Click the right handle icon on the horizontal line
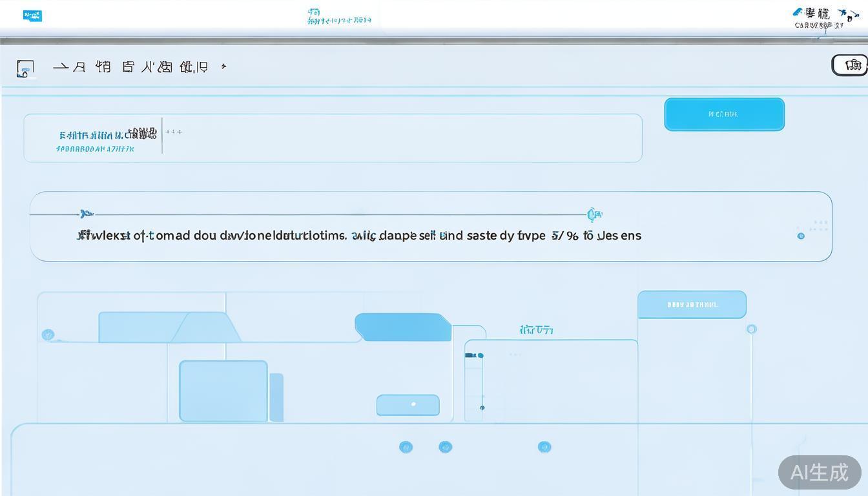Image resolution: width=868 pixels, height=496 pixels. tap(594, 214)
